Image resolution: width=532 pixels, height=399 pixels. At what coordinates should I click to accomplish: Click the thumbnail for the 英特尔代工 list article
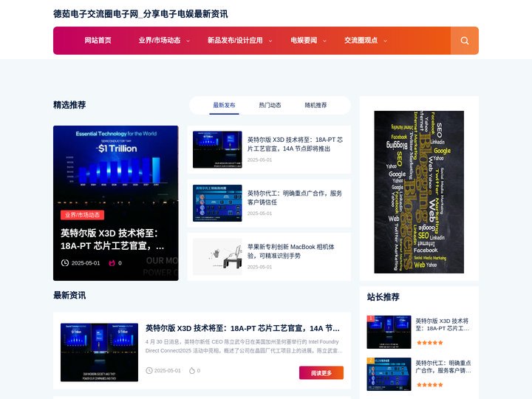217,203
